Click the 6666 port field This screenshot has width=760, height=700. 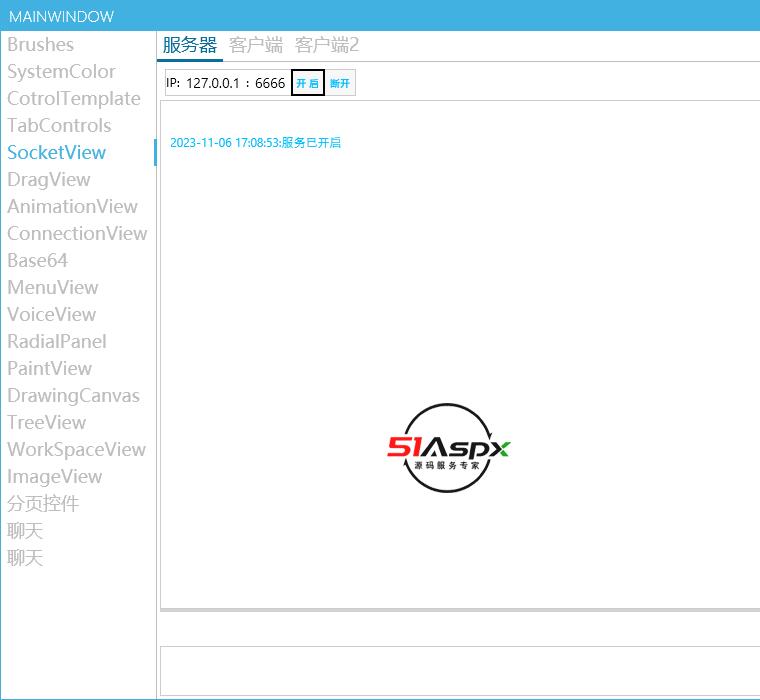[270, 83]
